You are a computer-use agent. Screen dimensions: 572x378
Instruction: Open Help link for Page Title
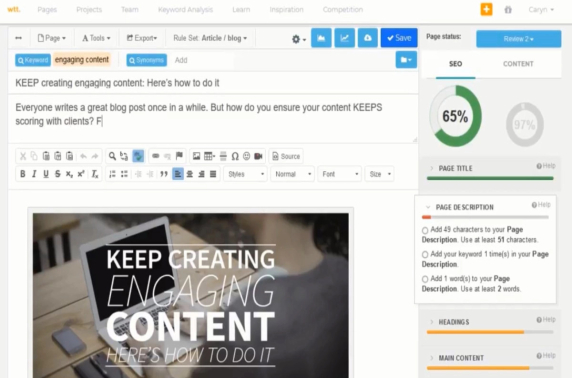[x=546, y=166]
